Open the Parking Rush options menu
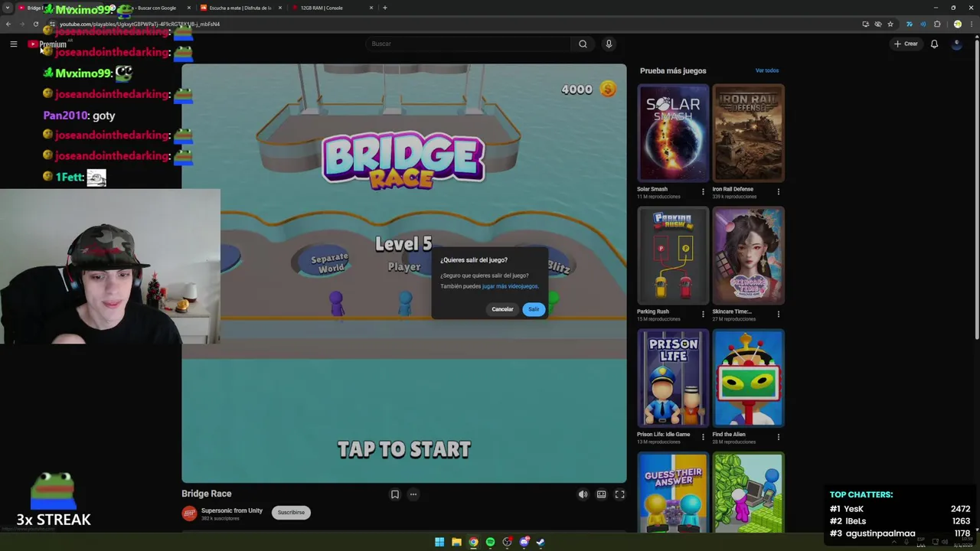Image resolution: width=980 pixels, height=551 pixels. (x=703, y=314)
